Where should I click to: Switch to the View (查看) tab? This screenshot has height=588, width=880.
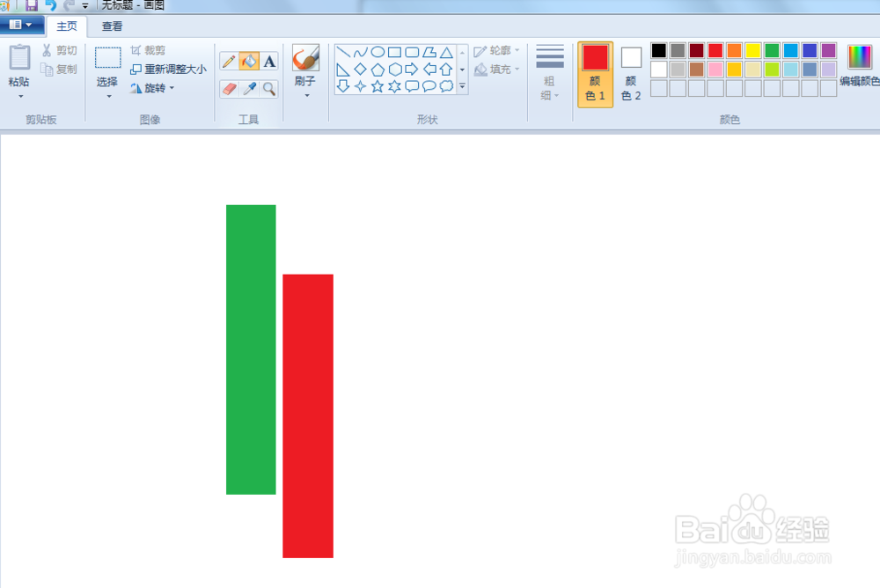[112, 26]
